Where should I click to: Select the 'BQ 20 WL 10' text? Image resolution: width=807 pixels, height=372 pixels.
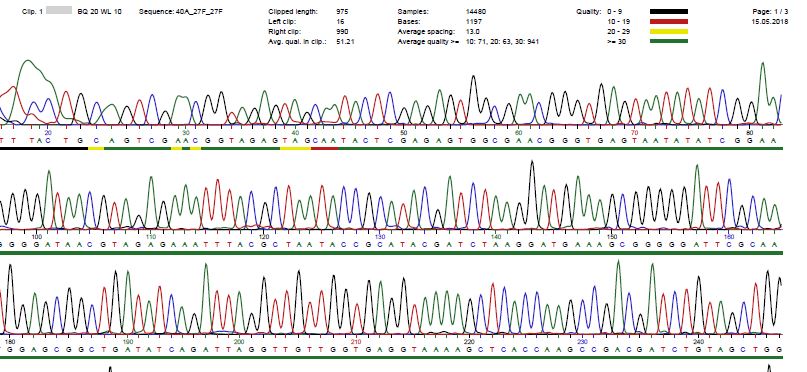[99, 11]
